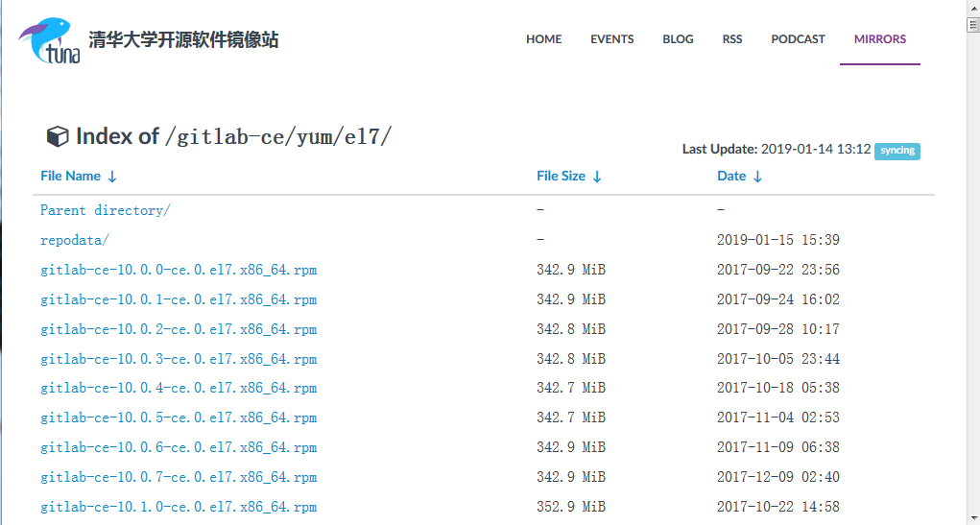
Task: Open the EVENTS navigation item
Action: pyautogui.click(x=611, y=39)
